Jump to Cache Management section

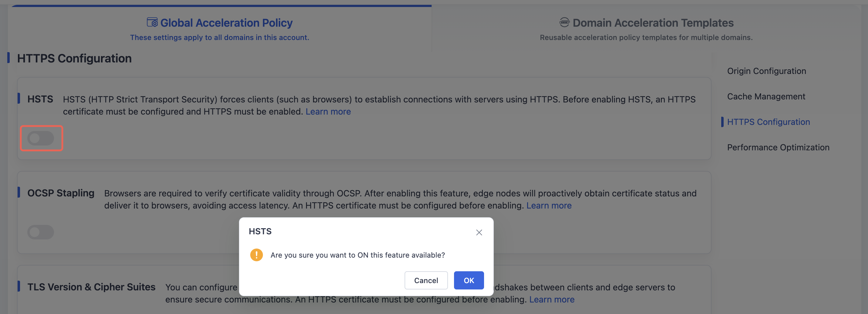click(766, 96)
